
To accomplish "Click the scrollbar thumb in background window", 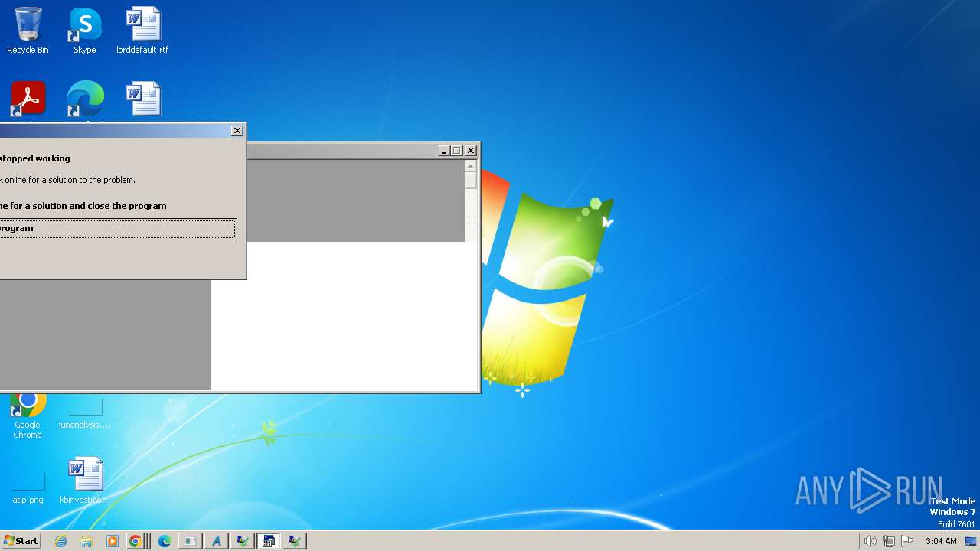I will [x=471, y=181].
